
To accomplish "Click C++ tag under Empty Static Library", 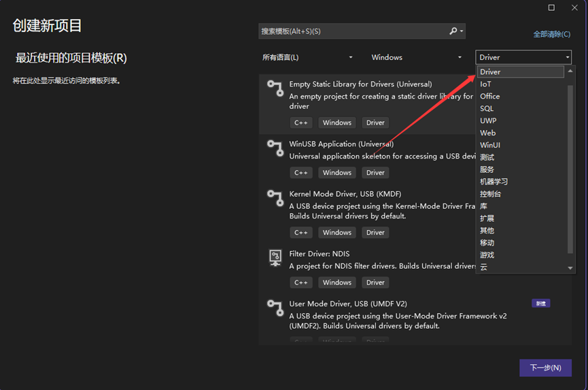I will tap(300, 123).
